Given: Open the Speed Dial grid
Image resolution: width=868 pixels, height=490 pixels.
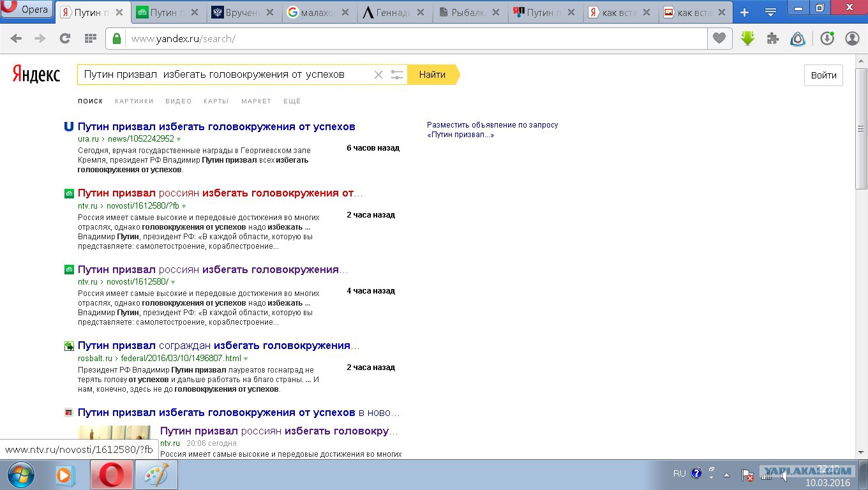Looking at the screenshot, I should tap(90, 39).
